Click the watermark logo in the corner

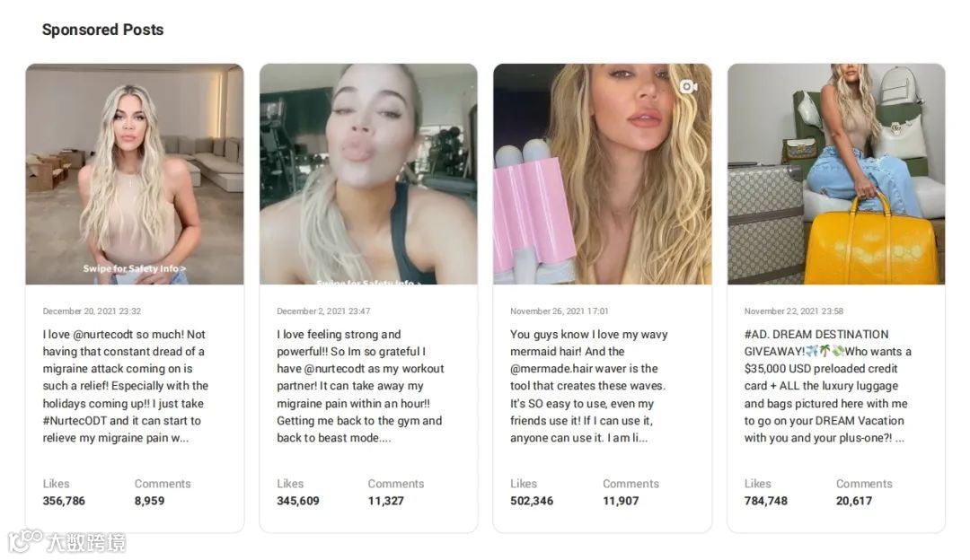click(67, 541)
